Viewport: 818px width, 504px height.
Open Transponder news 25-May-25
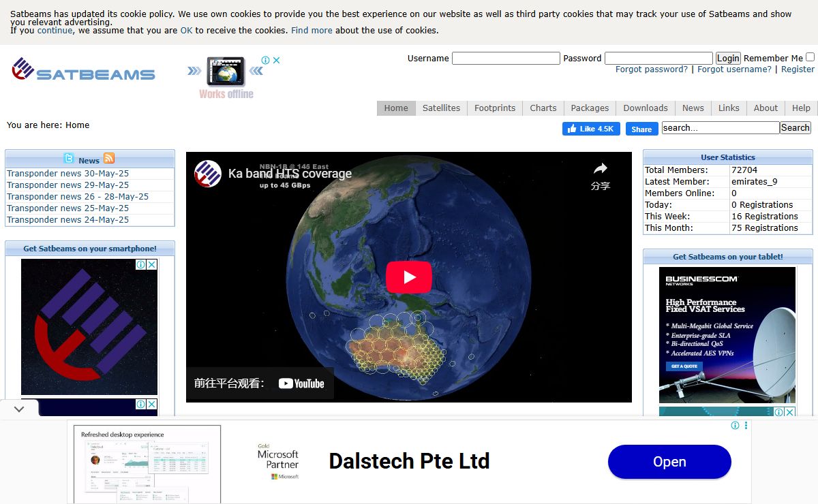[x=67, y=208]
